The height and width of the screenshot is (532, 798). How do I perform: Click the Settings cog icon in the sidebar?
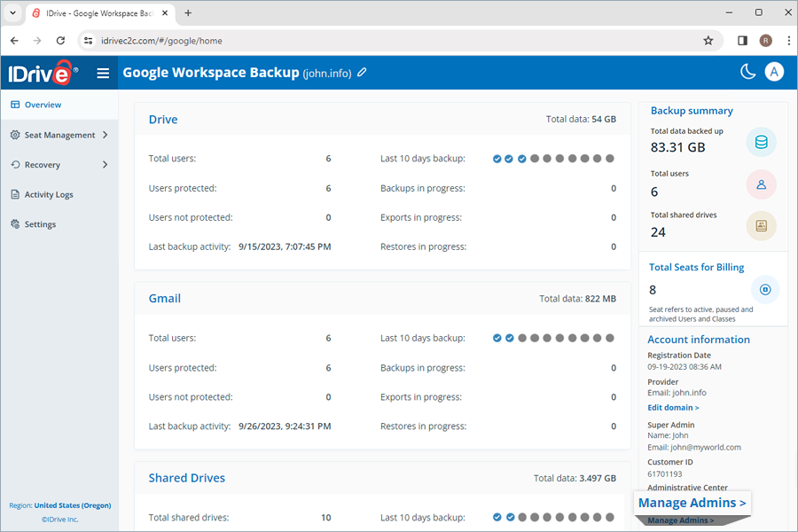[x=15, y=223]
